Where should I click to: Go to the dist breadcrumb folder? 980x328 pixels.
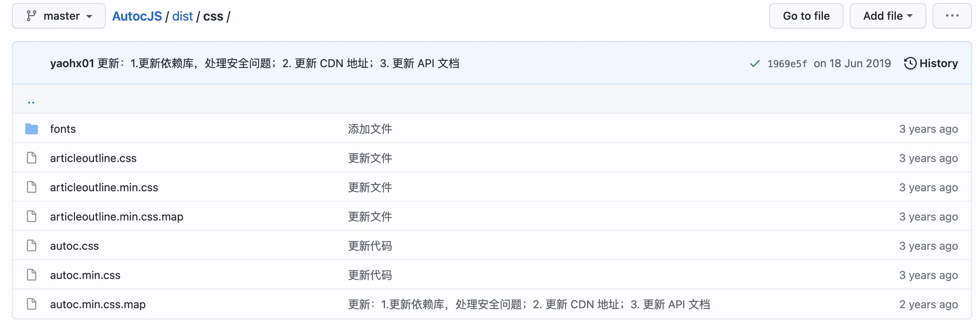(x=182, y=16)
